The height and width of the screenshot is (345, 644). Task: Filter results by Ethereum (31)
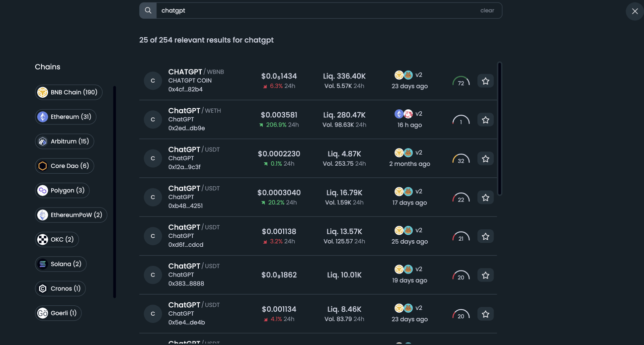coord(65,117)
